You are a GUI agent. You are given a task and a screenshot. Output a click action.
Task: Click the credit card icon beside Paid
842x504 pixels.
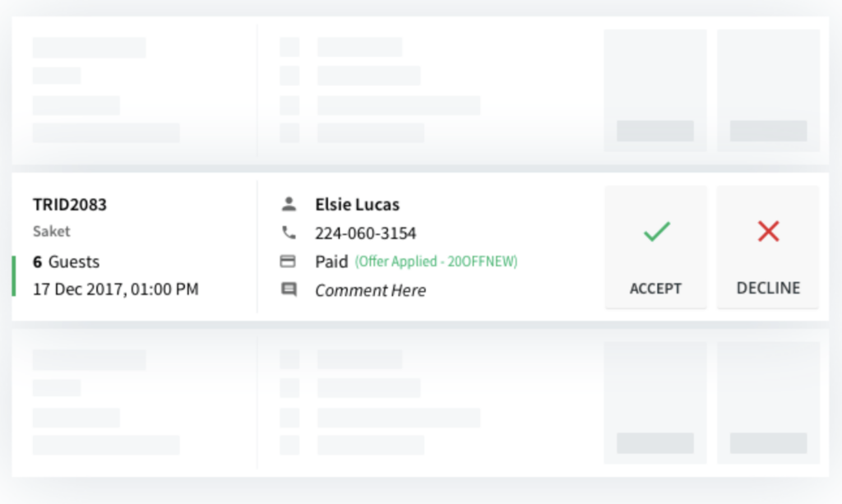tap(289, 261)
